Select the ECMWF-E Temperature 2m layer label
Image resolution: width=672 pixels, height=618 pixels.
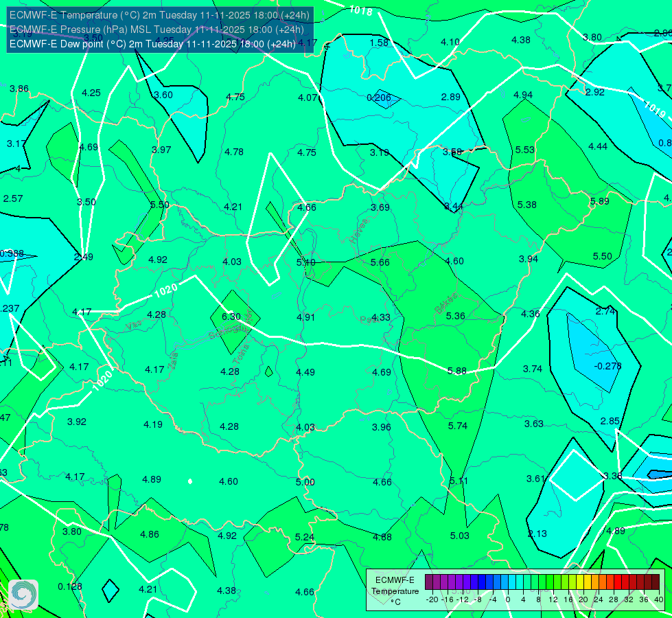coord(159,15)
